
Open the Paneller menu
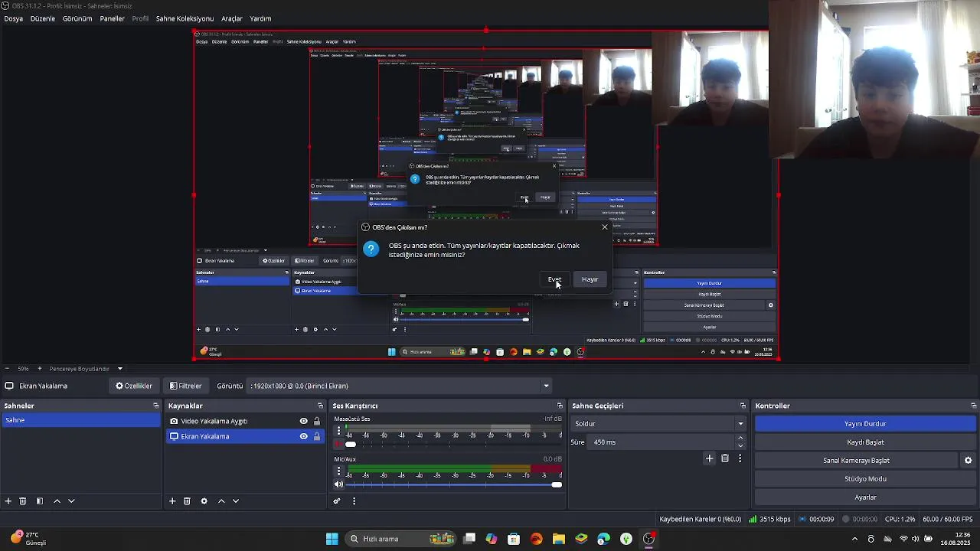[x=112, y=18]
